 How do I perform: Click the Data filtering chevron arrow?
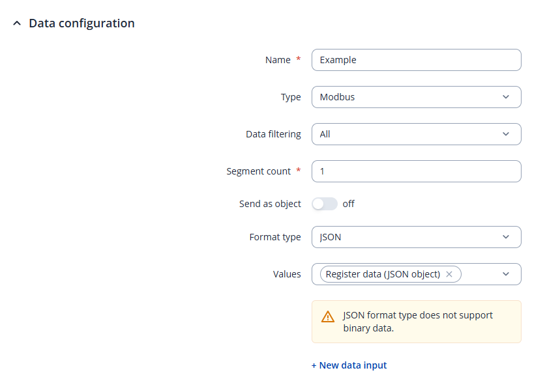tap(506, 134)
